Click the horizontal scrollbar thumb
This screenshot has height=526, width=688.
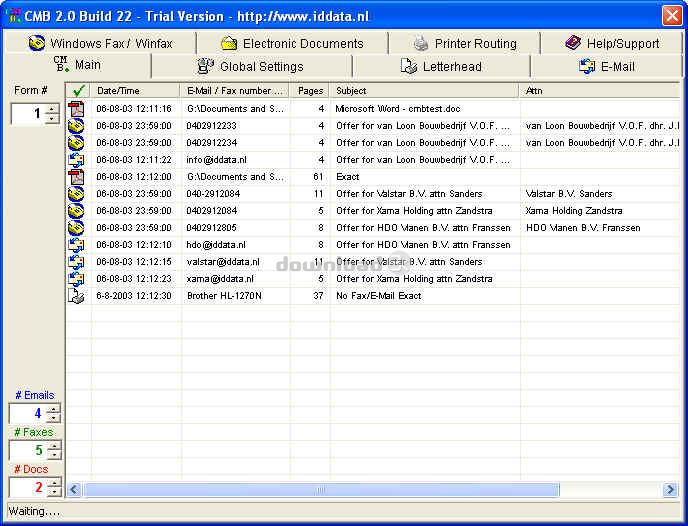tap(321, 489)
